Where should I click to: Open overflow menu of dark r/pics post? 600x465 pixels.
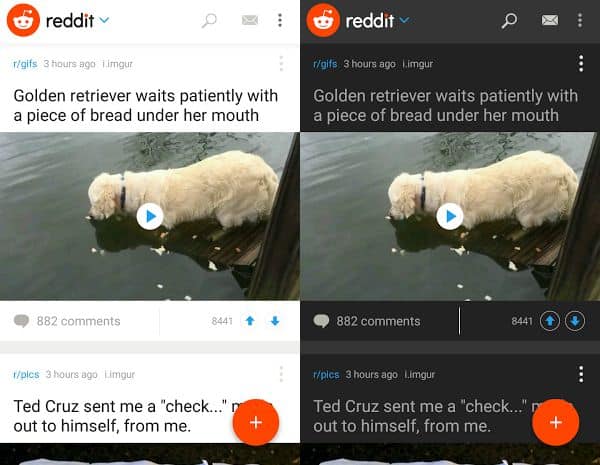[581, 374]
